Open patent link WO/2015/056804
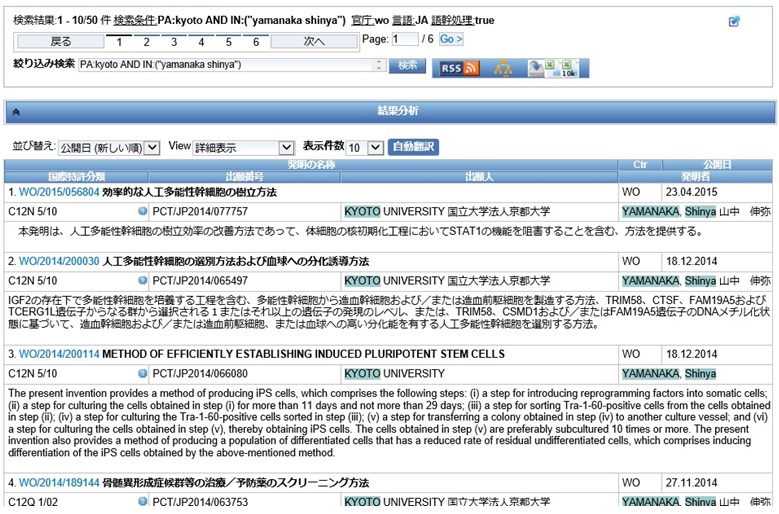The height and width of the screenshot is (514, 779). 59,192
